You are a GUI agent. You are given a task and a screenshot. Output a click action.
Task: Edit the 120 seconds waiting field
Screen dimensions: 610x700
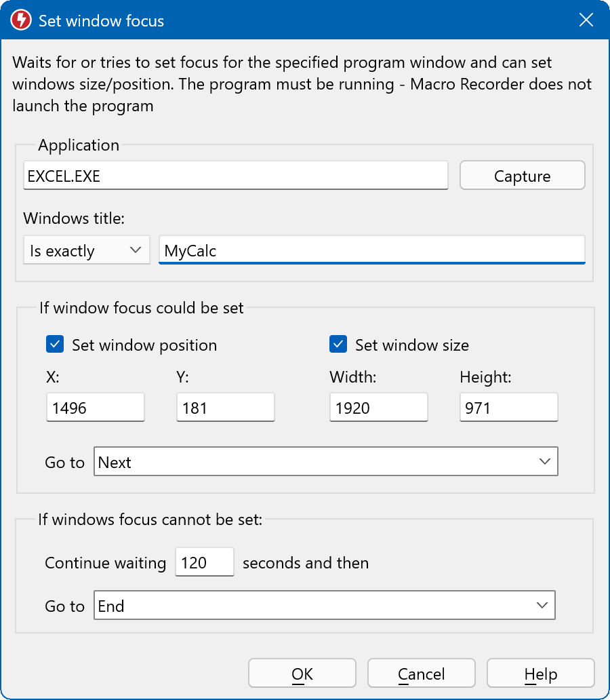click(204, 562)
